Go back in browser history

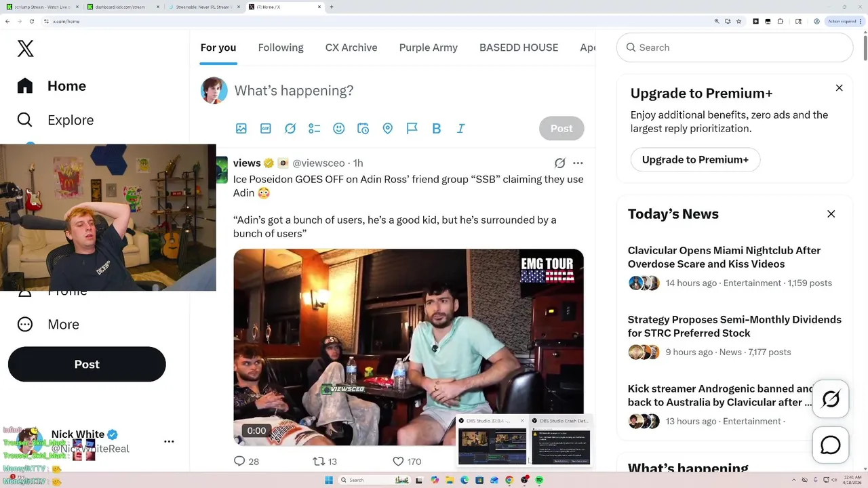(7, 21)
